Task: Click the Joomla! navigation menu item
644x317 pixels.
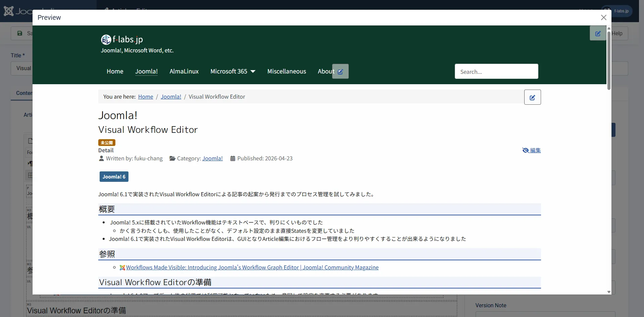Action: click(x=146, y=71)
